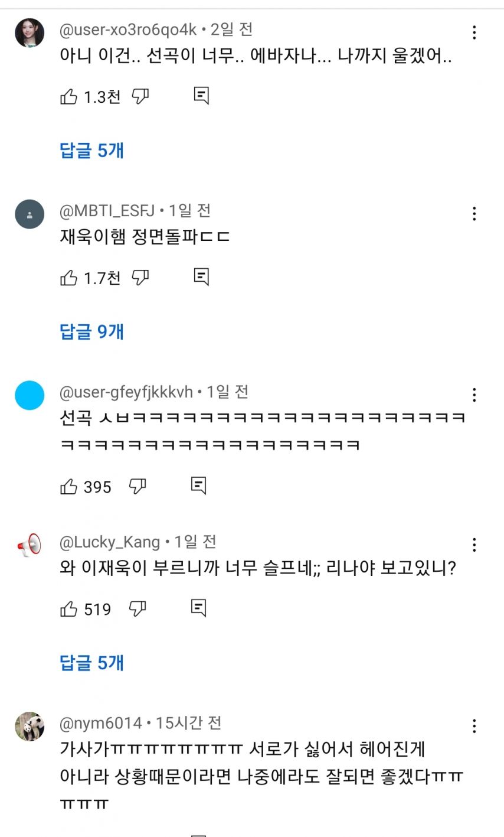Reply to the @Lucky_Kang comment
The height and width of the screenshot is (837, 504).
[x=199, y=608]
